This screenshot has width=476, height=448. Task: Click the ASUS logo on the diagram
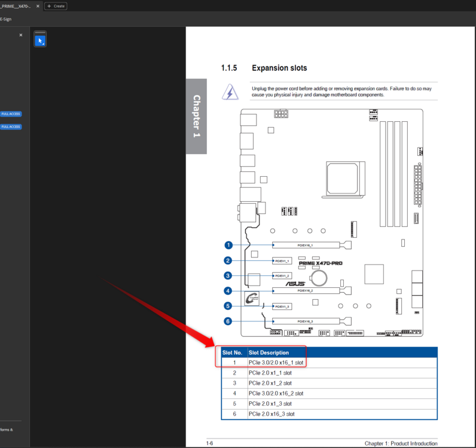pos(295,284)
